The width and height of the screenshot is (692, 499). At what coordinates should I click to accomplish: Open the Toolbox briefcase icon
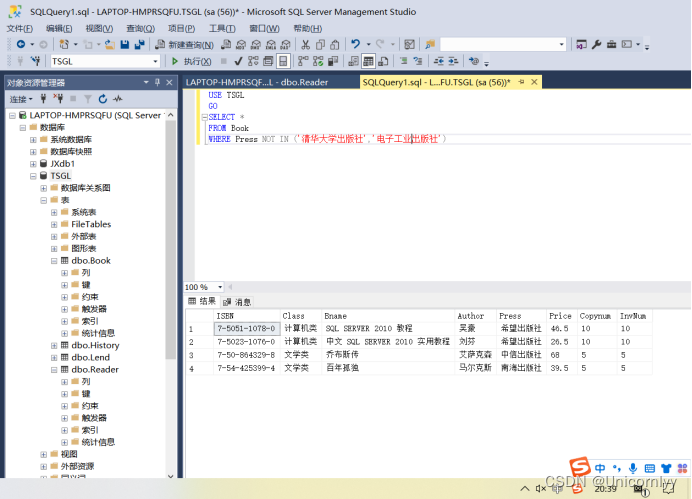611,44
